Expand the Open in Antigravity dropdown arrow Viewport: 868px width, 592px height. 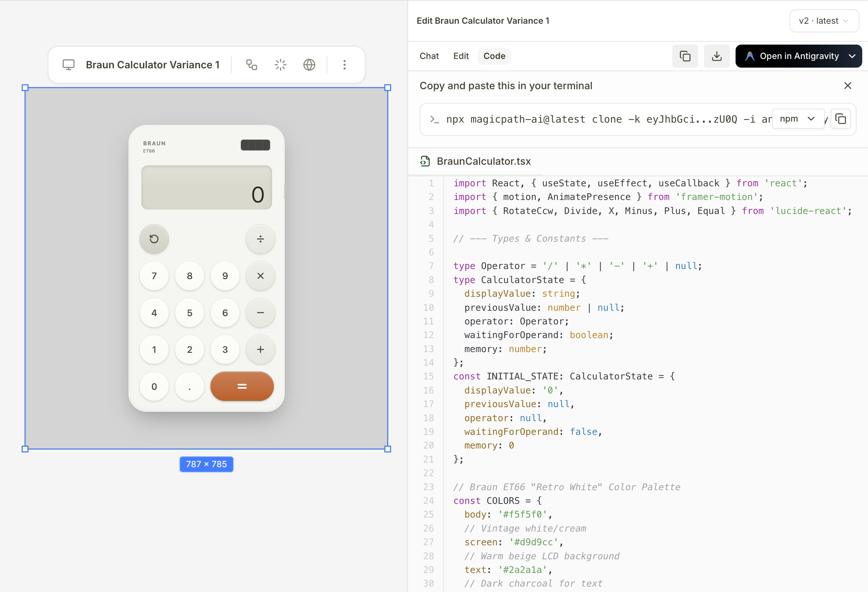(852, 56)
